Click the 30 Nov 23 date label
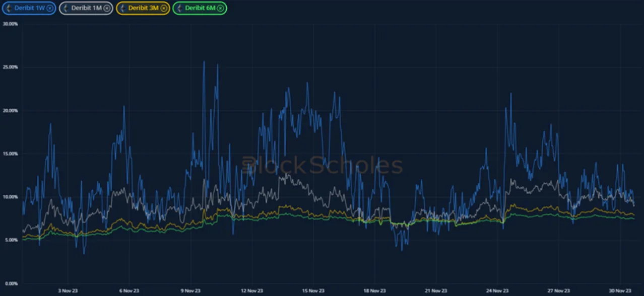This screenshot has height=296, width=644. (x=620, y=290)
